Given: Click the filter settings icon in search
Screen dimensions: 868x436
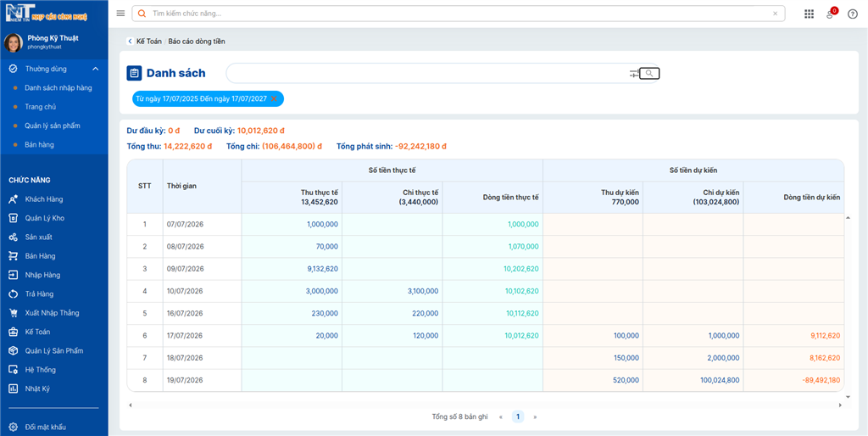Looking at the screenshot, I should [x=634, y=73].
